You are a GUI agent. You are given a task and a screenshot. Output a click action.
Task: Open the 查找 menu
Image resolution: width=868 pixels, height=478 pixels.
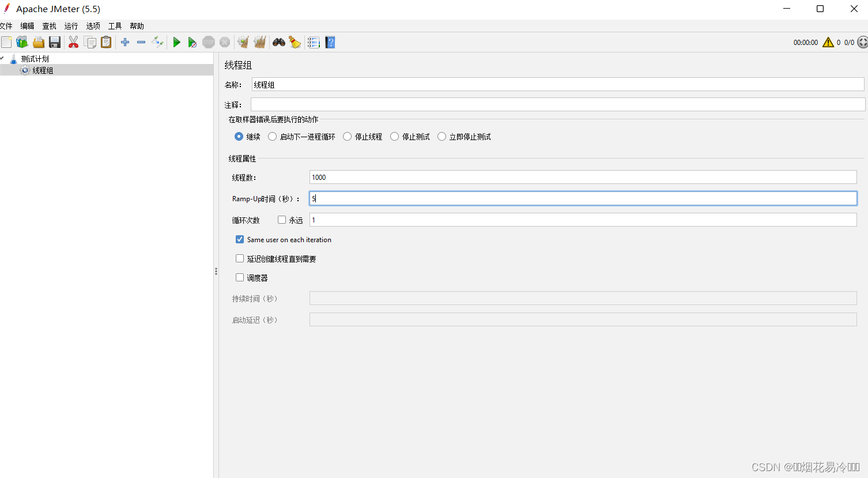click(49, 26)
